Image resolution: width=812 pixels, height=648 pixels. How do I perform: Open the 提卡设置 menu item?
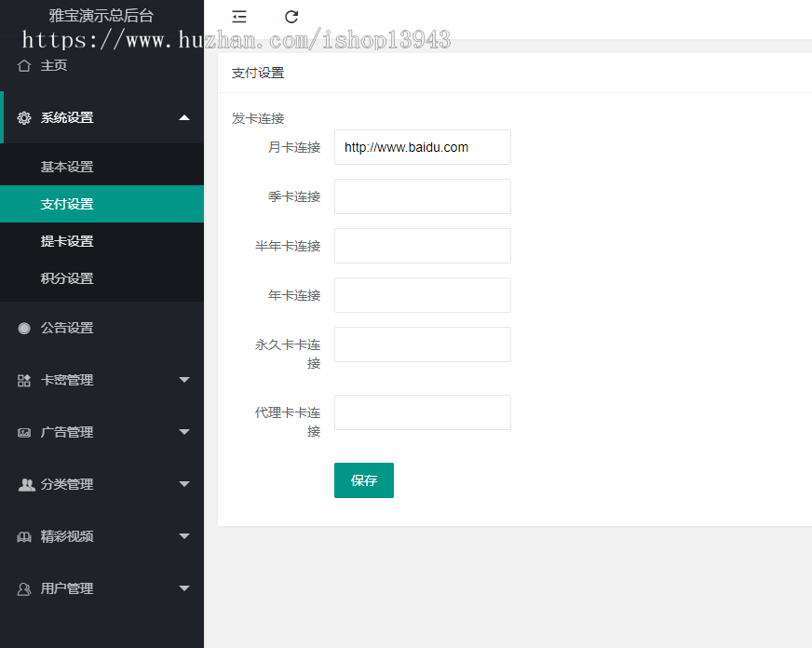coord(67,241)
